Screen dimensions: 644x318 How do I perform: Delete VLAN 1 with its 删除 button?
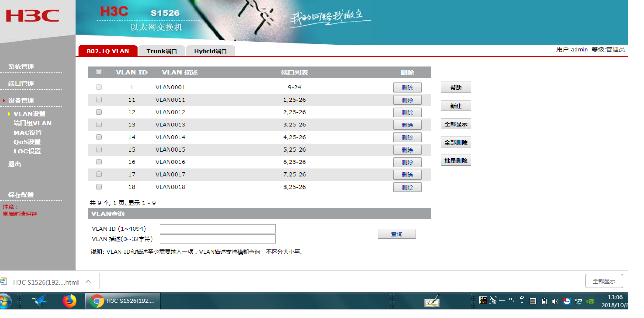(x=407, y=87)
